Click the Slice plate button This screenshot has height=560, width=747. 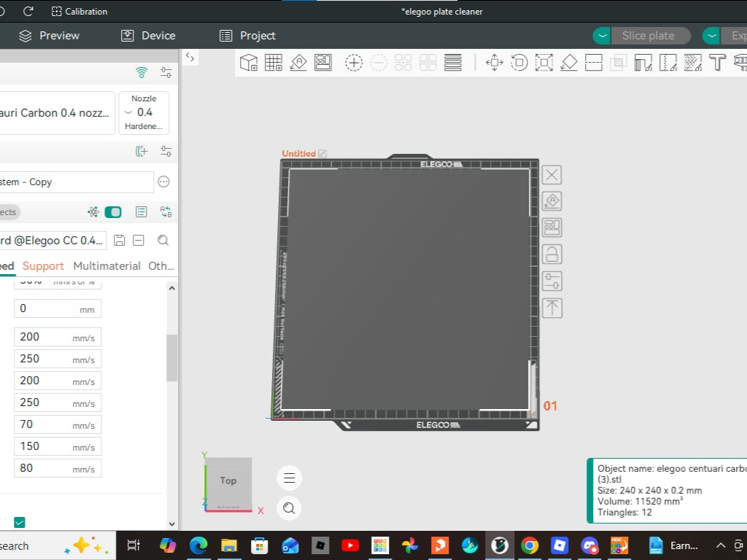(x=650, y=36)
